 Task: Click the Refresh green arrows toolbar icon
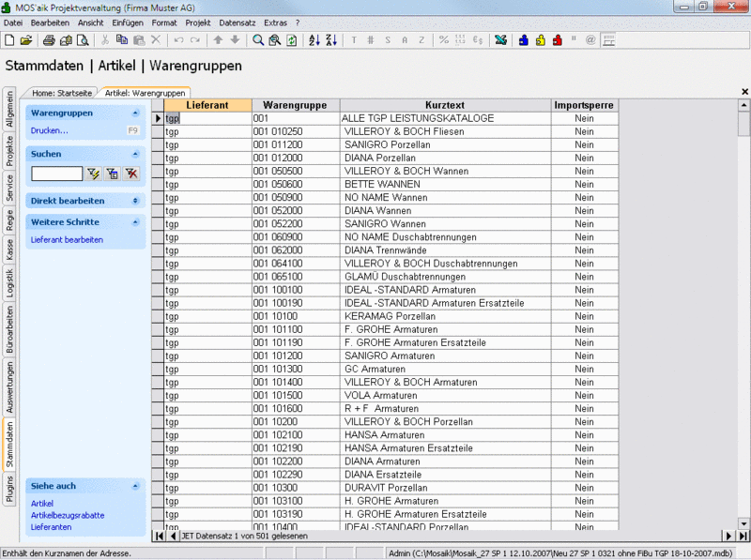tap(291, 40)
